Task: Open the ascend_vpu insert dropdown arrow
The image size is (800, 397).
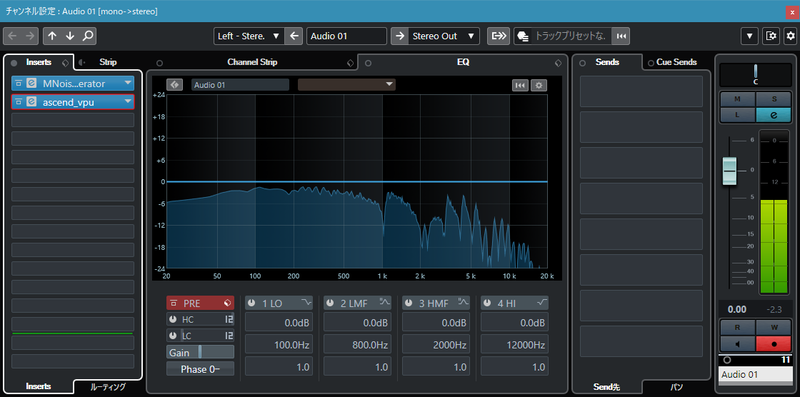Action: coord(127,102)
